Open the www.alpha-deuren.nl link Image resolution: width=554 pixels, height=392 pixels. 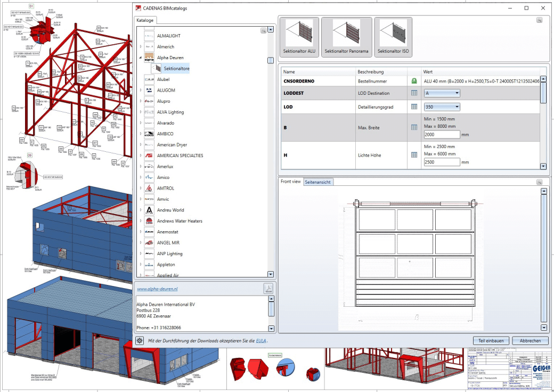tap(157, 289)
